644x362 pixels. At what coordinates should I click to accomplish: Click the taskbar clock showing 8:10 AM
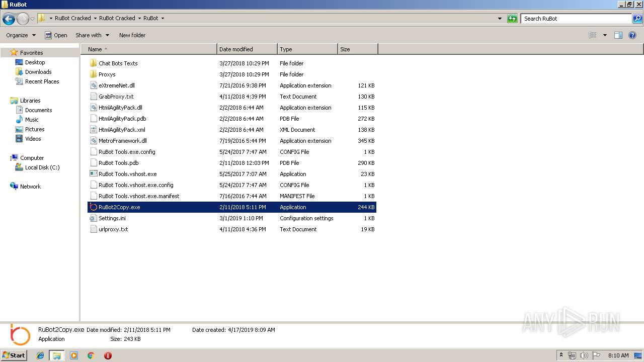(618, 355)
